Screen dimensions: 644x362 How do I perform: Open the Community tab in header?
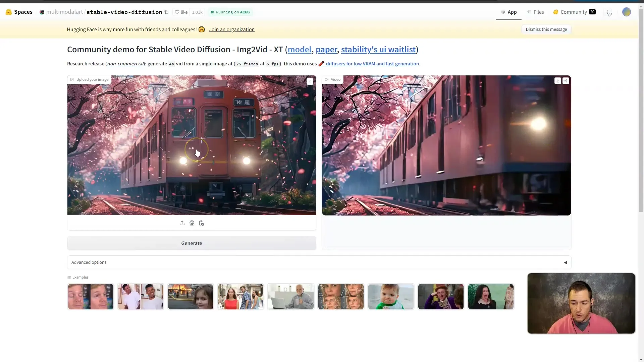[x=573, y=11]
